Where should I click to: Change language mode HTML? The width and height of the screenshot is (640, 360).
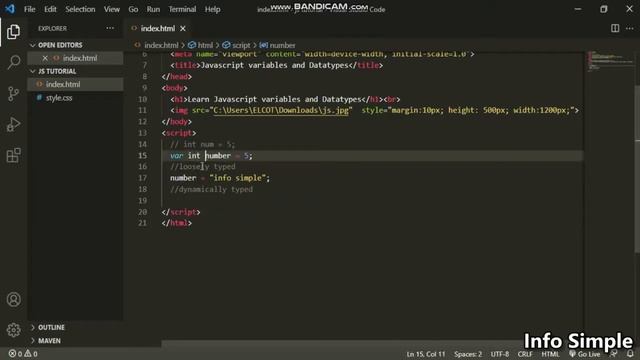tap(550, 354)
